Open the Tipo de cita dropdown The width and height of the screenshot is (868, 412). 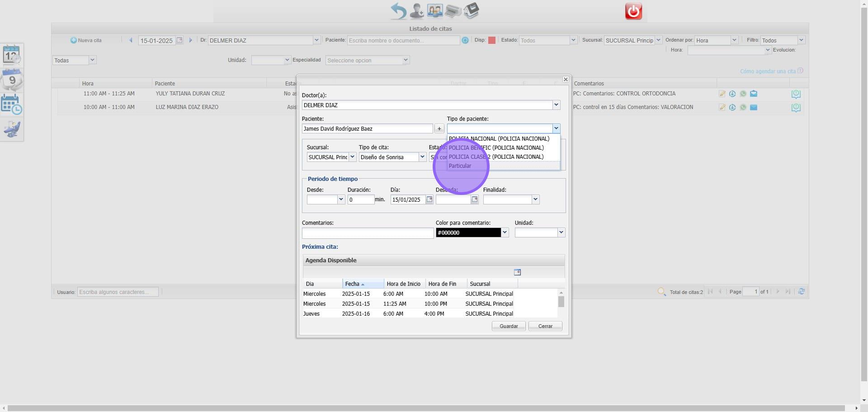422,157
